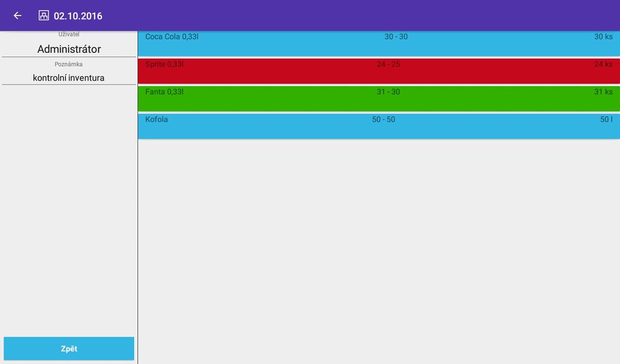Select the '31 ks' quantity on the green row
The width and height of the screenshot is (620, 364).
click(x=603, y=92)
